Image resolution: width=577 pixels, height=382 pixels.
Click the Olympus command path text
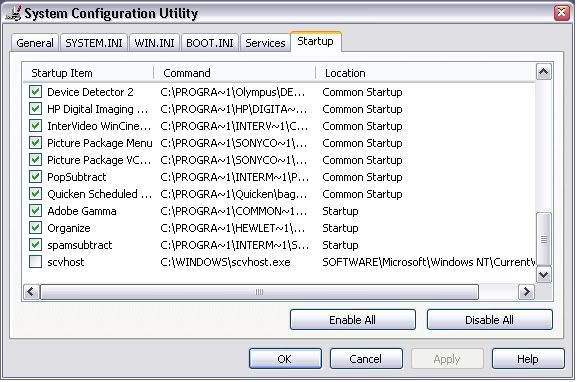coord(233,92)
